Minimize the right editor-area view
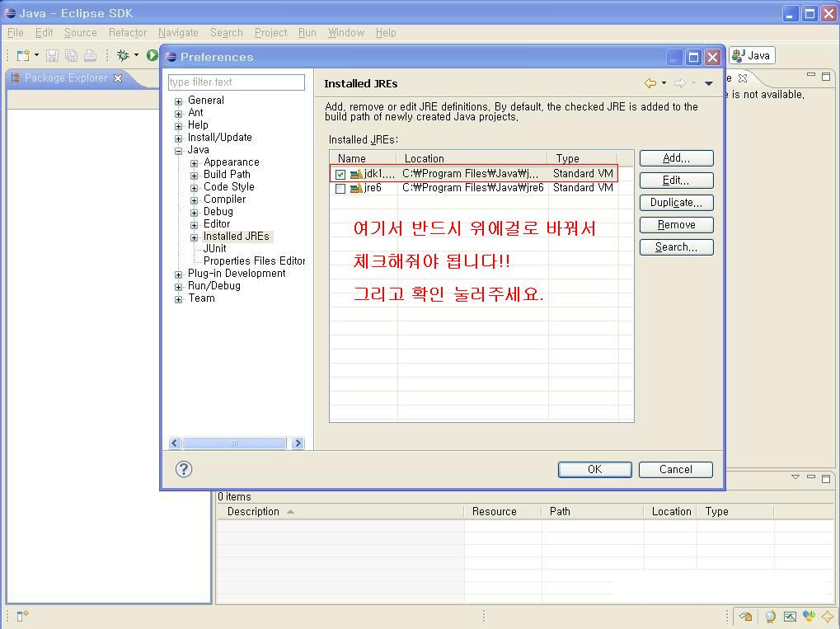The width and height of the screenshot is (840, 629). point(811,75)
